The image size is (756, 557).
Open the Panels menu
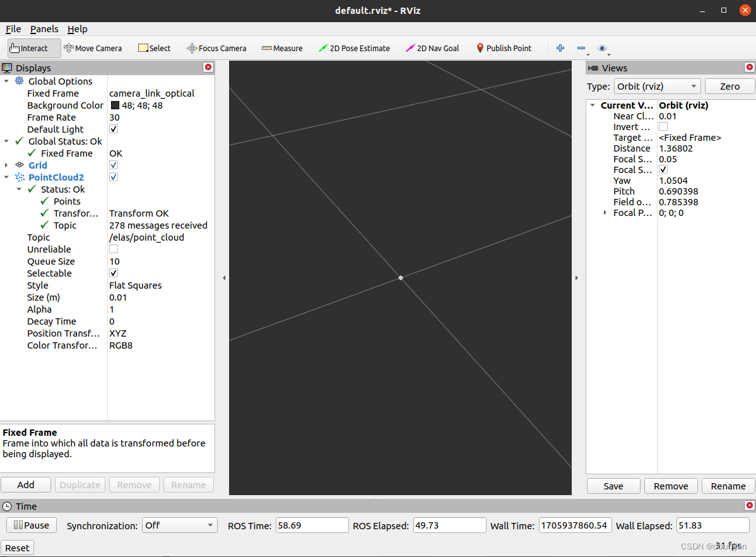tap(44, 29)
